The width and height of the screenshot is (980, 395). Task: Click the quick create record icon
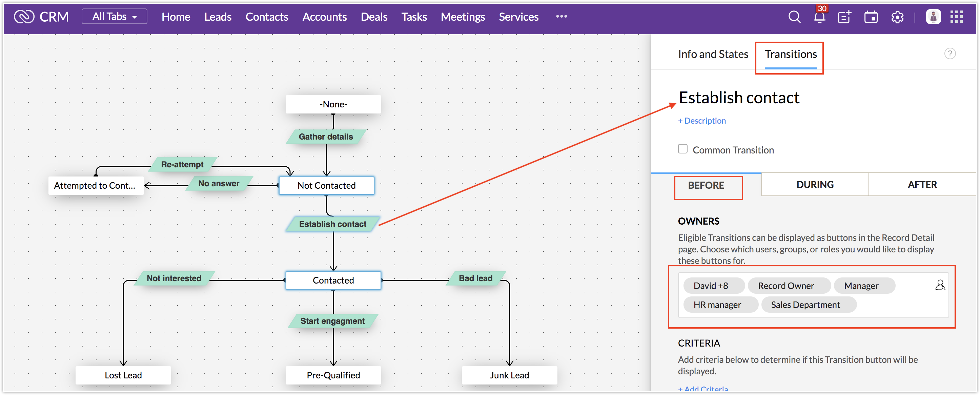pos(844,17)
